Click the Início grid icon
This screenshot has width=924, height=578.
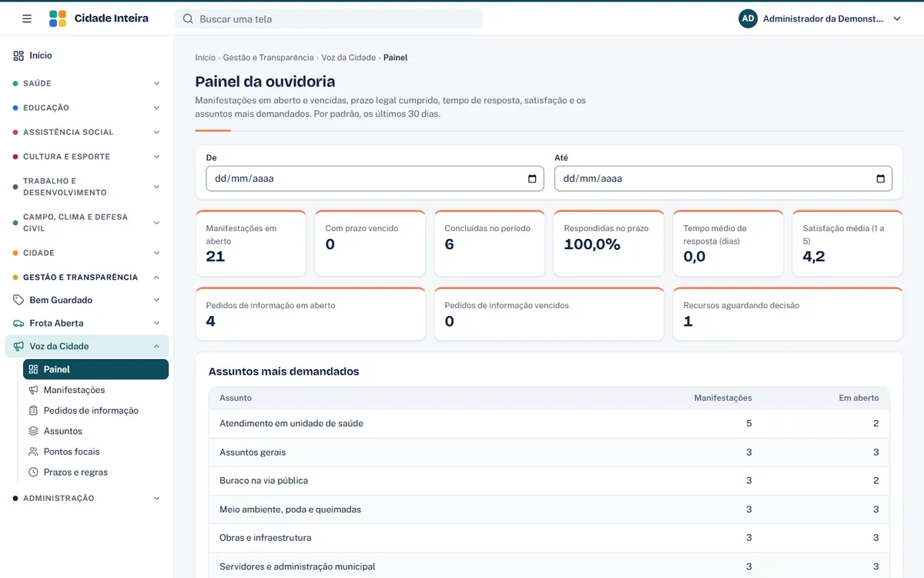[x=18, y=55]
